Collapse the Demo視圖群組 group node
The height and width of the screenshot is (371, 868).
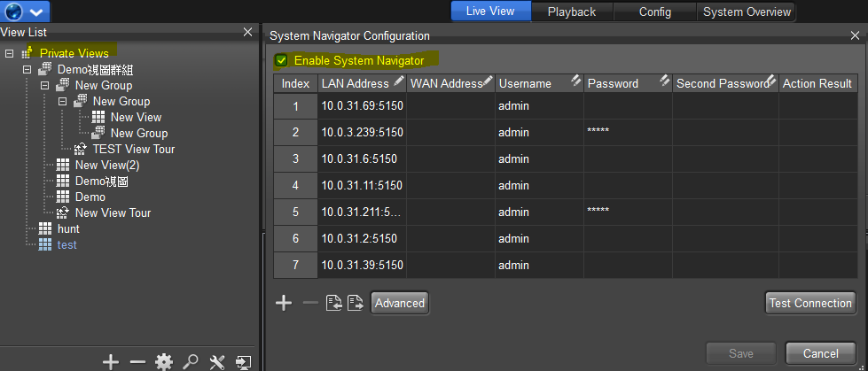pyautogui.click(x=27, y=69)
